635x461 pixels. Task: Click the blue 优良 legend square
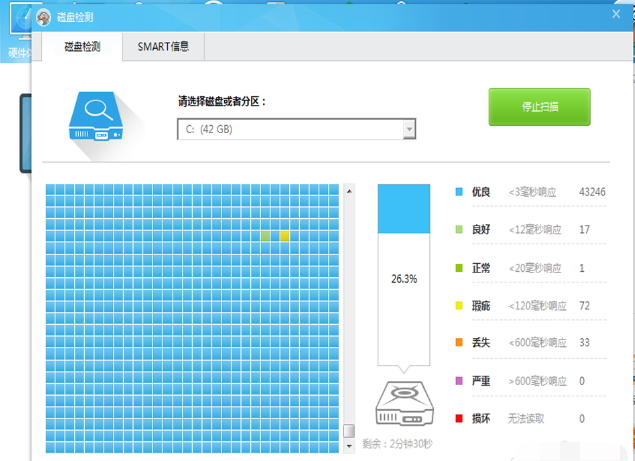(x=459, y=191)
